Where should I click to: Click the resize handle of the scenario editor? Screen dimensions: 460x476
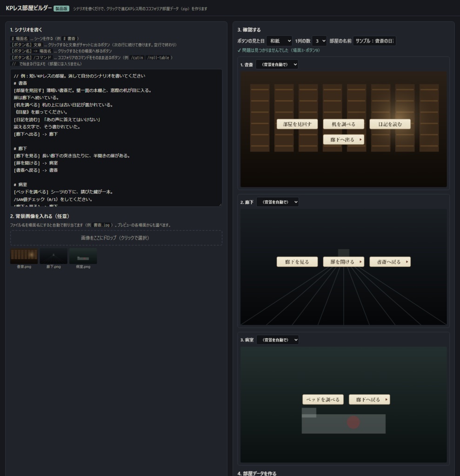[220, 205]
